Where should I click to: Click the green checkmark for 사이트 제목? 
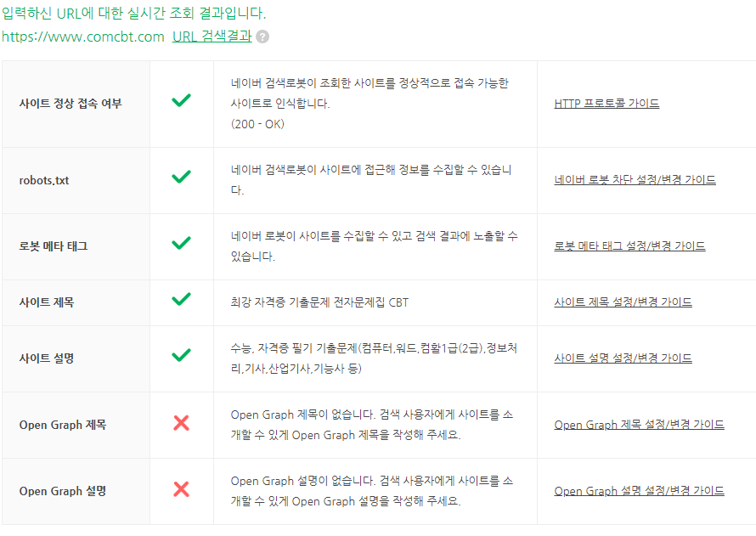181,299
